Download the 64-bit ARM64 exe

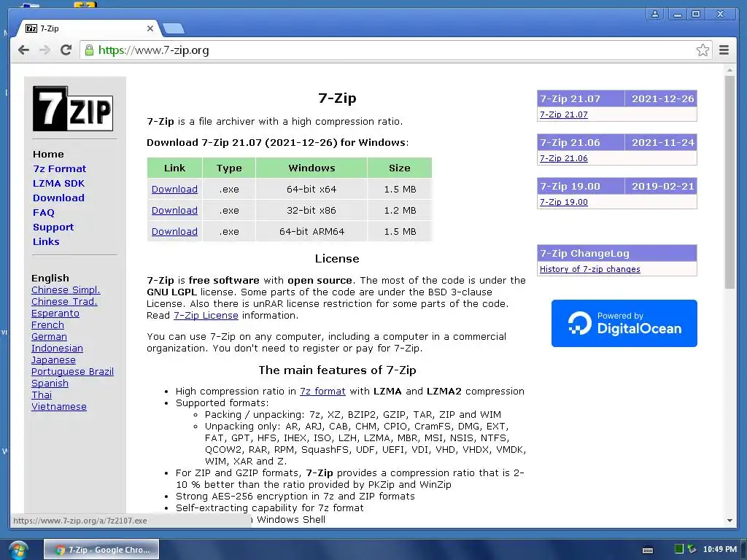click(174, 231)
